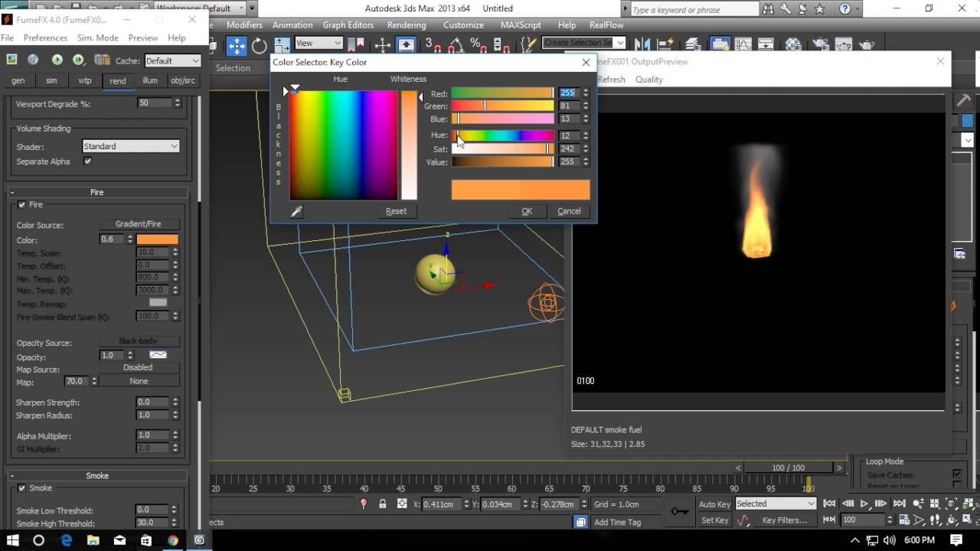Open the Graph Editors menu

[x=348, y=25]
